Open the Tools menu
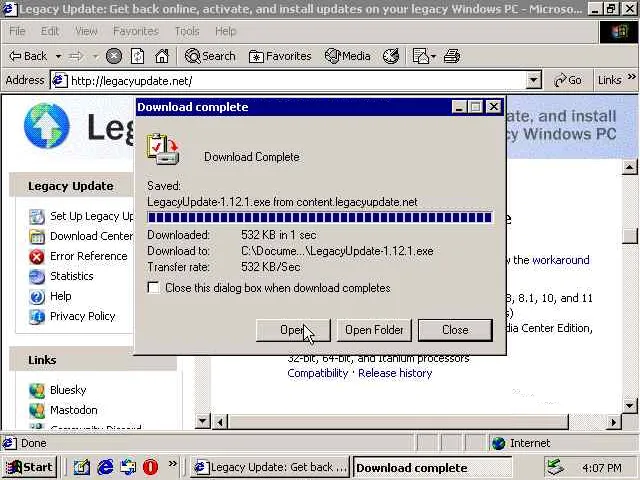 [x=187, y=31]
